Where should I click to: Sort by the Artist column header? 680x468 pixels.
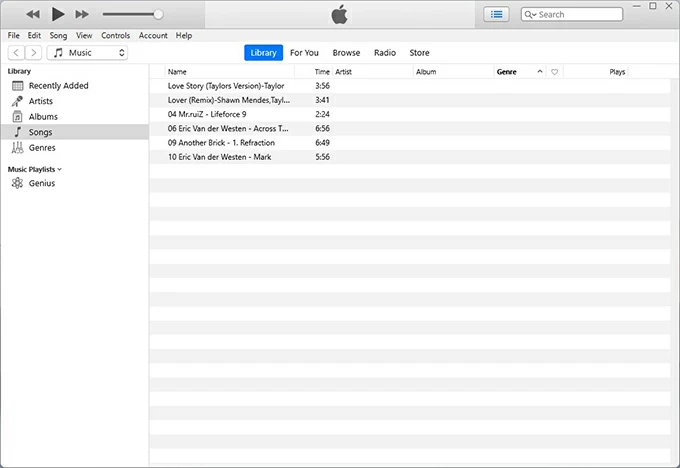[x=373, y=72]
